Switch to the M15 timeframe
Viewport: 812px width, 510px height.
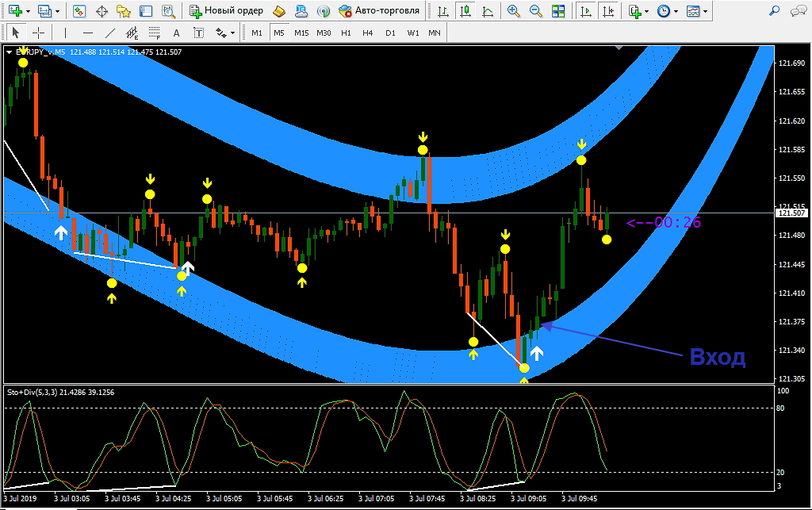301,33
